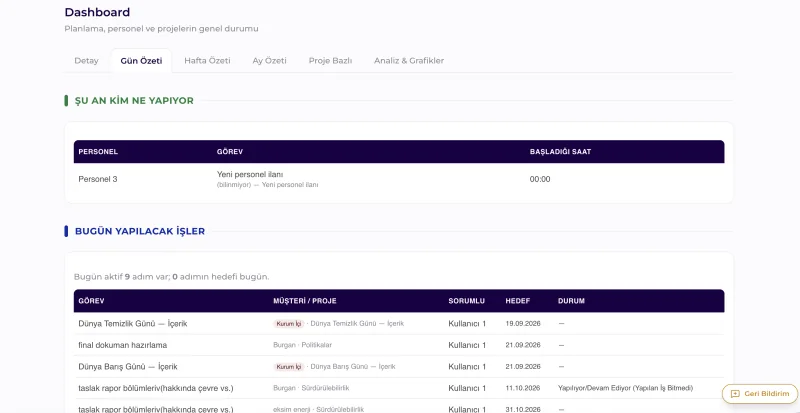Go to Proje Bazlı tab
The image size is (800, 413).
click(x=330, y=61)
